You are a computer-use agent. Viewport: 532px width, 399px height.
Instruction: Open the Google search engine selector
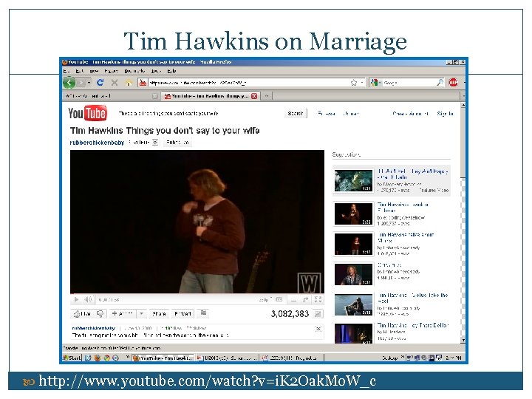click(x=376, y=83)
